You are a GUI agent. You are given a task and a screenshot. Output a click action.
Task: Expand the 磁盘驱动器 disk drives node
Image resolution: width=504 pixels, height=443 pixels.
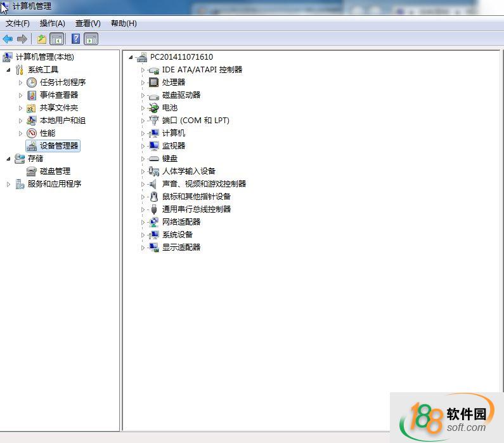(x=143, y=95)
